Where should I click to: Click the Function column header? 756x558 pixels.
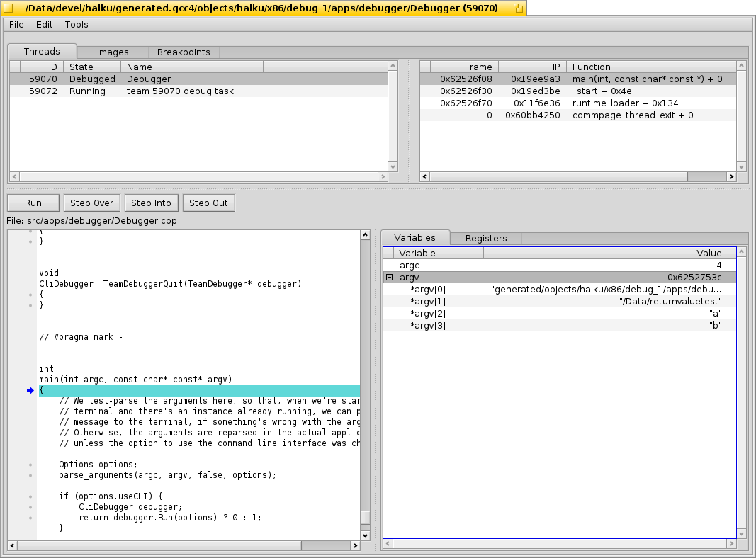(x=651, y=67)
